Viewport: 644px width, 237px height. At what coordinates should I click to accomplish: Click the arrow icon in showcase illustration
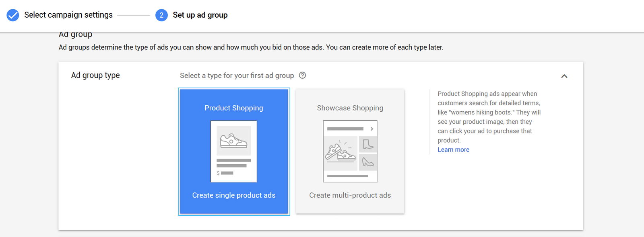coord(372,129)
